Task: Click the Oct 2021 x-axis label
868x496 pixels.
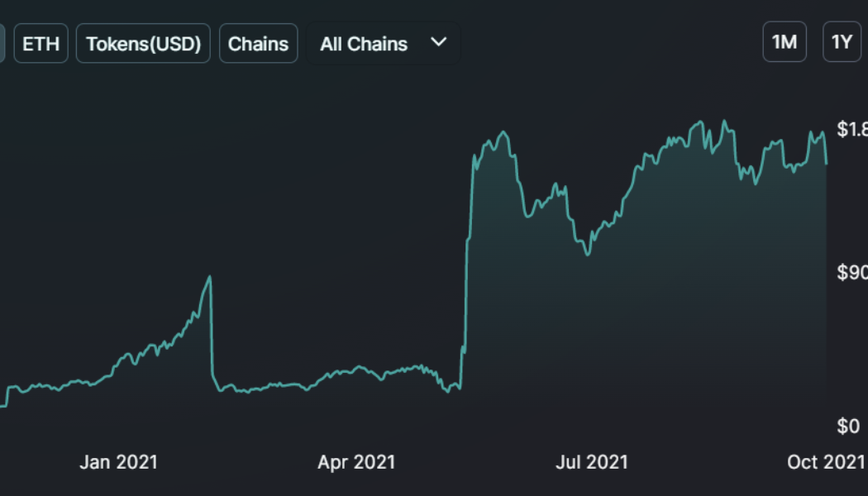Action: click(x=825, y=461)
